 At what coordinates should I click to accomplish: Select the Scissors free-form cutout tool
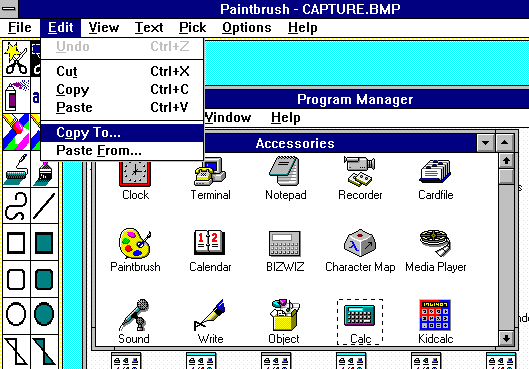pos(16,58)
